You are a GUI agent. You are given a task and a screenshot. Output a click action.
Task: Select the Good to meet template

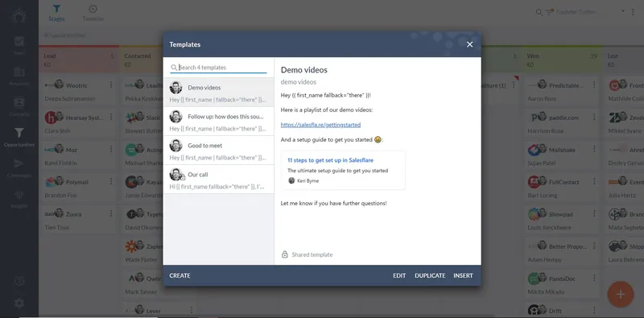pyautogui.click(x=218, y=151)
